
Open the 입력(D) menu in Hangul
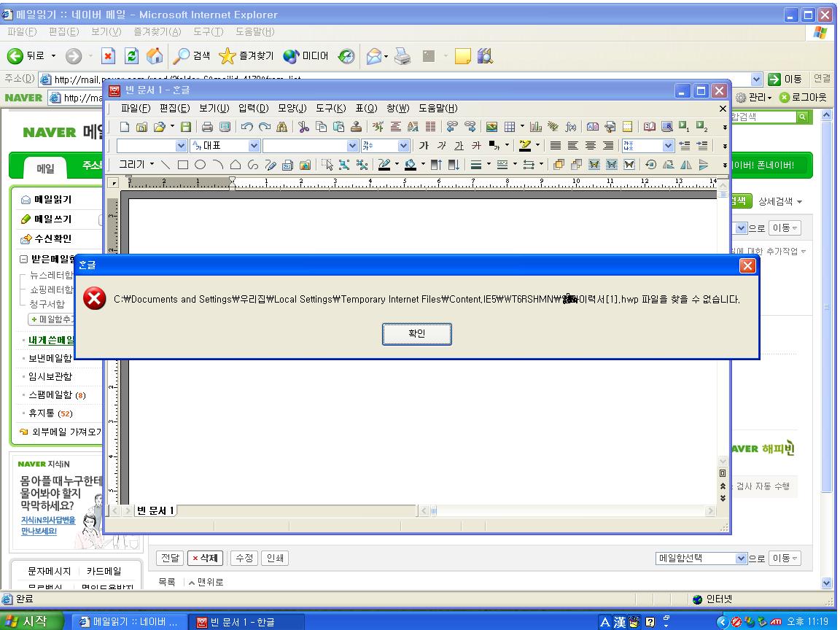coord(254,108)
